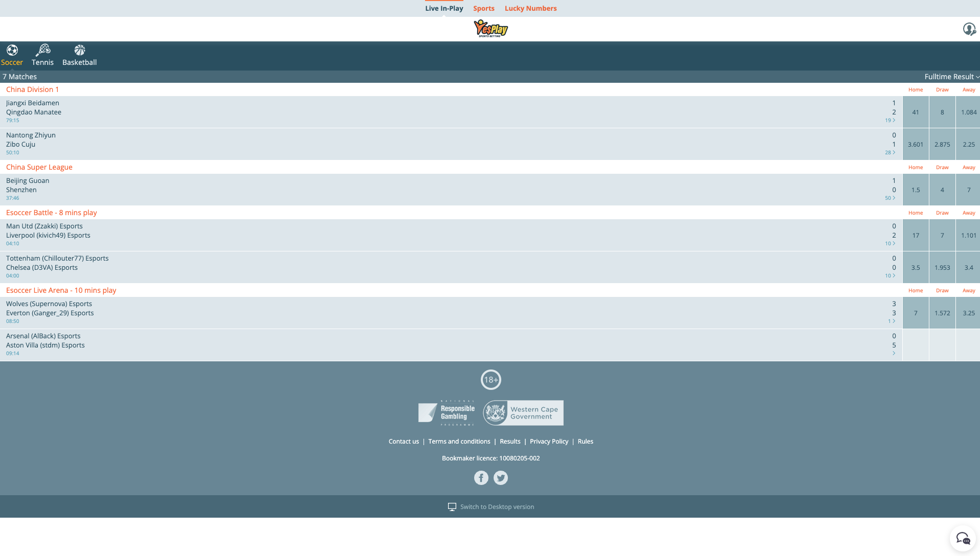Viewport: 980px width, 556px height.
Task: Open the live chat bubble icon
Action: (x=963, y=538)
